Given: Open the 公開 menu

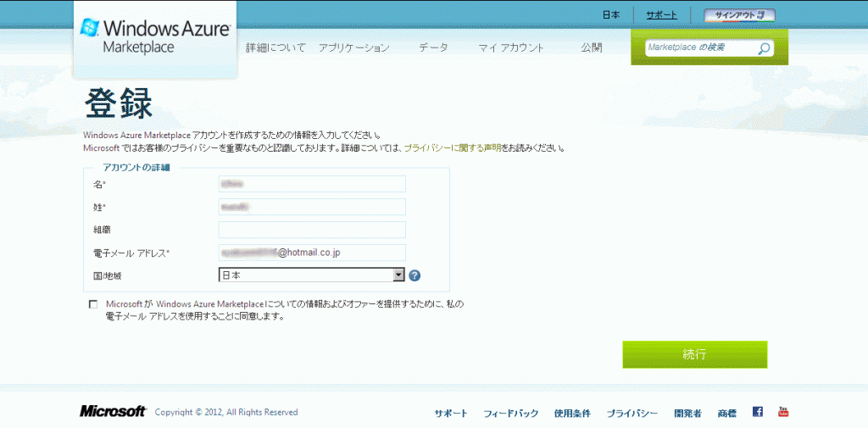Looking at the screenshot, I should [591, 48].
